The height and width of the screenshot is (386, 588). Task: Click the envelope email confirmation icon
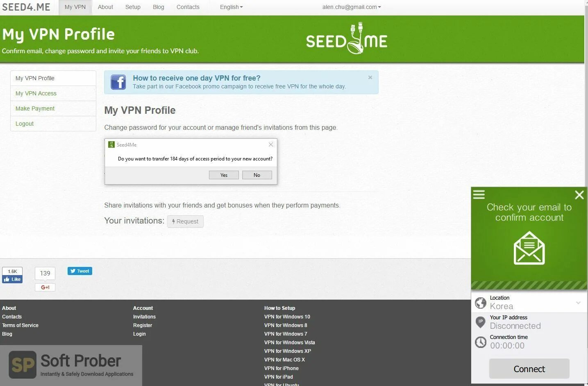pos(529,248)
